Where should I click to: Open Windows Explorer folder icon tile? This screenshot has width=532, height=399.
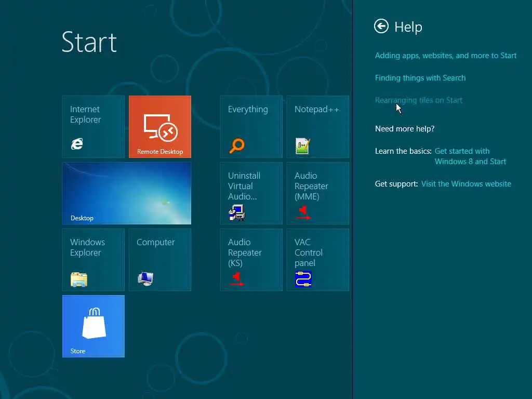(79, 280)
